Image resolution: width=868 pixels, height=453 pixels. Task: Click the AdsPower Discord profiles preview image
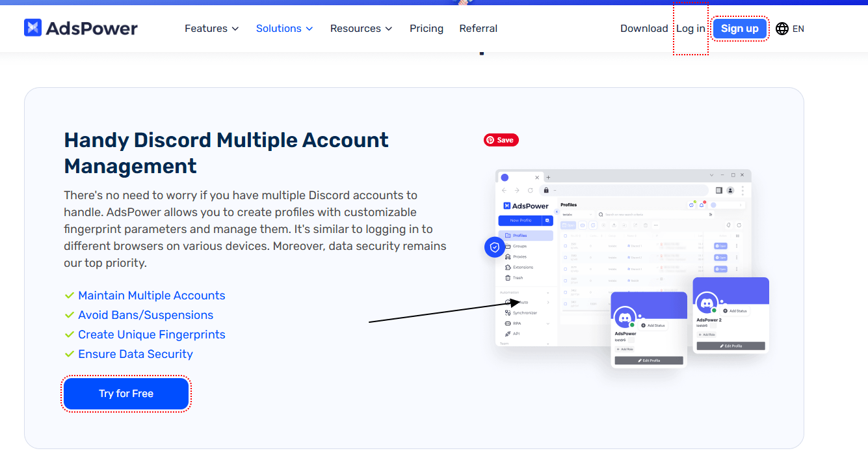(628, 268)
